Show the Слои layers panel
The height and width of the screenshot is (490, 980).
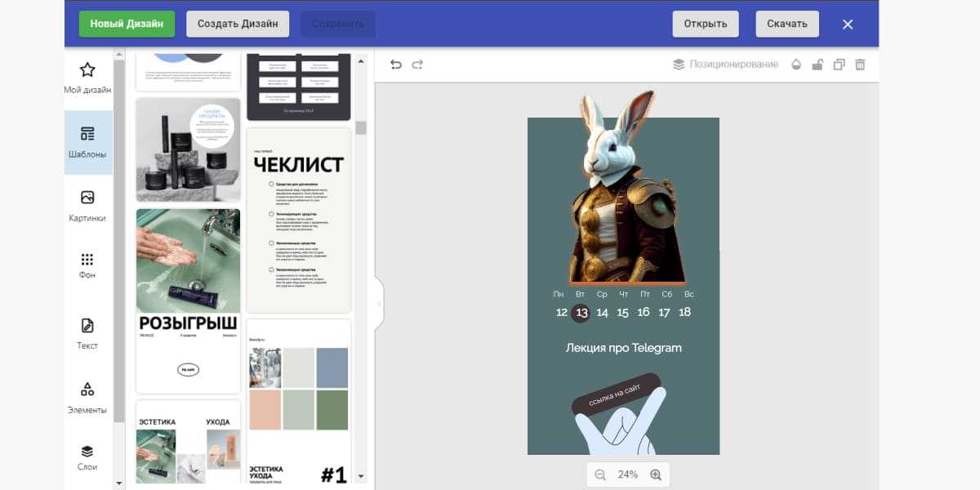coord(87,457)
